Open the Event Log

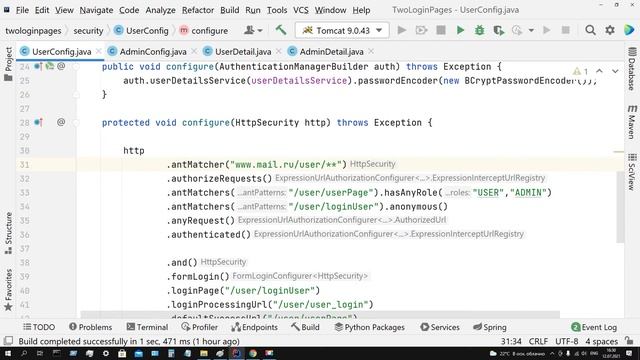coord(594,327)
